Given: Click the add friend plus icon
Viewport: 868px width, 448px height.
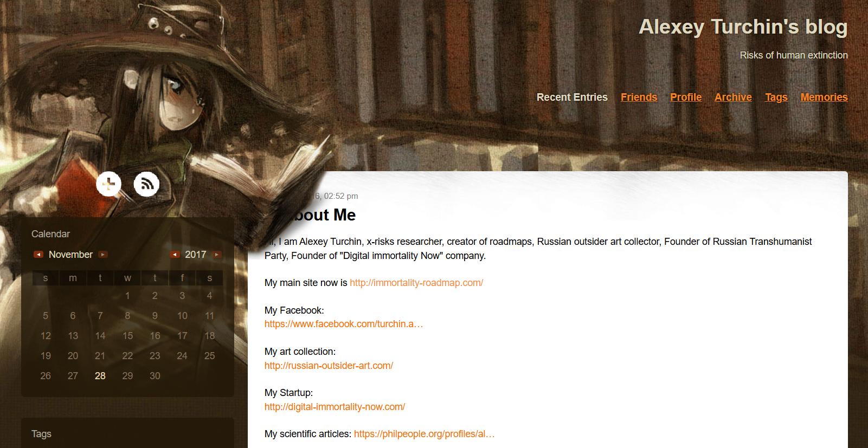Looking at the screenshot, I should [109, 184].
